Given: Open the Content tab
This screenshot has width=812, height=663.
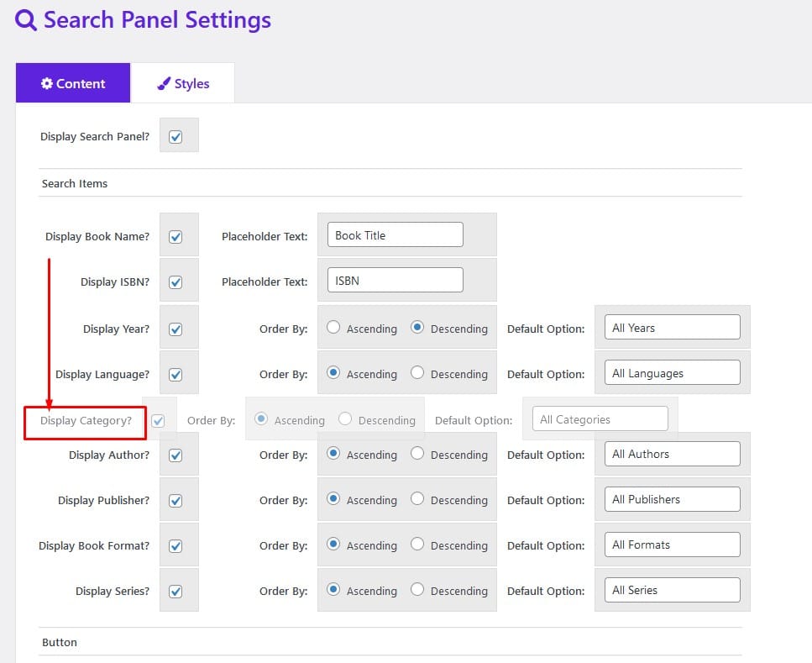Looking at the screenshot, I should coord(73,83).
